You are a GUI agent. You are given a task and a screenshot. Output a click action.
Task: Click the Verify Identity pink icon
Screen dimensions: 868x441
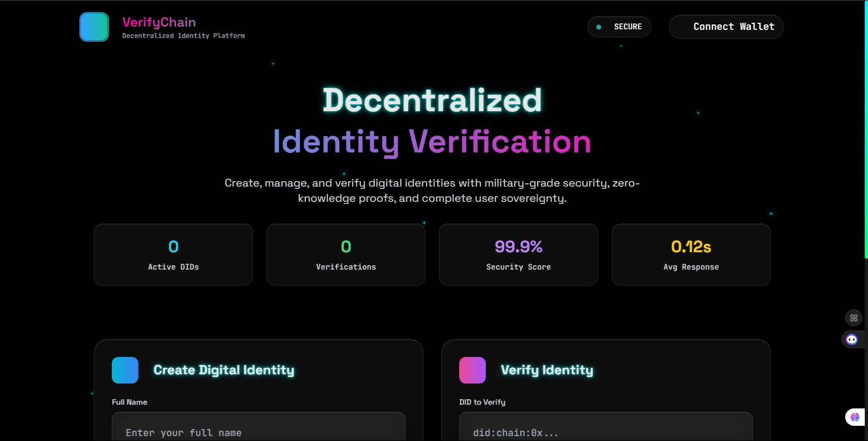tap(472, 370)
